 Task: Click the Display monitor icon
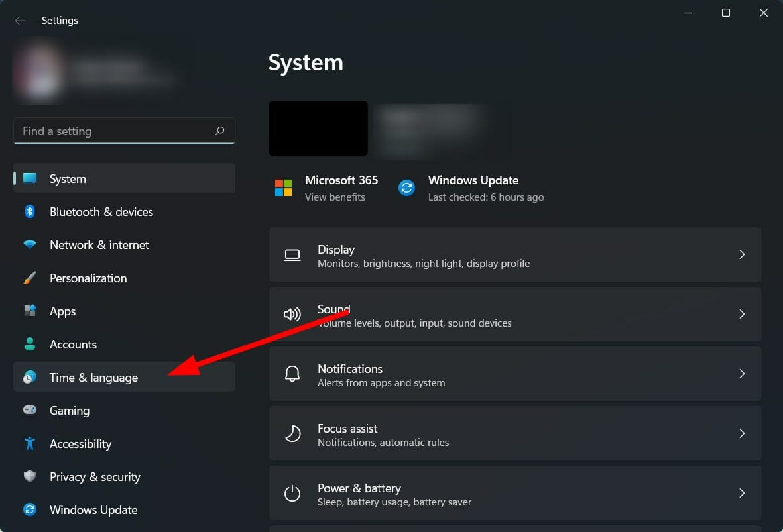click(x=292, y=254)
